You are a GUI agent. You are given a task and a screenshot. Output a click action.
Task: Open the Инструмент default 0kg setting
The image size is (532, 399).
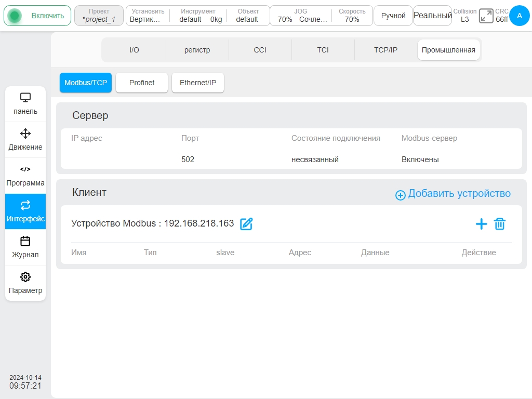198,16
